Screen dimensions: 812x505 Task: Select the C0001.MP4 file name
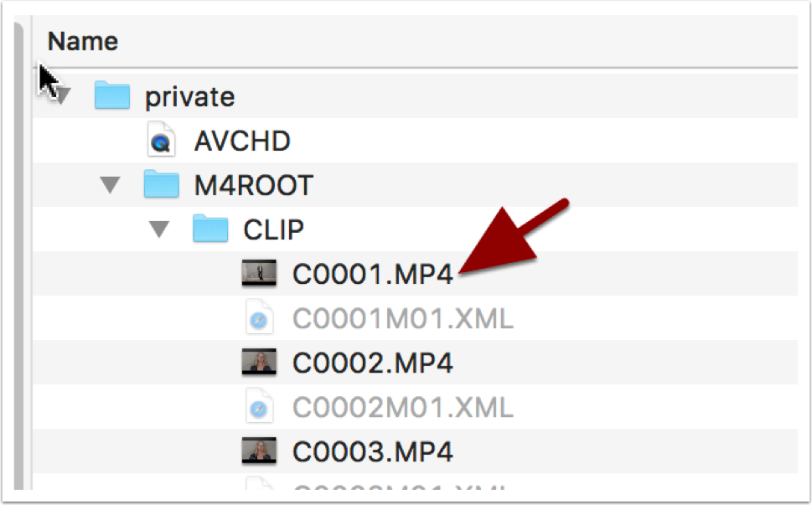coord(373,274)
